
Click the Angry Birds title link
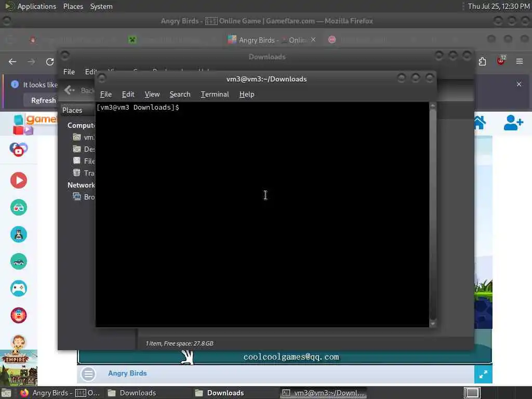(x=127, y=373)
